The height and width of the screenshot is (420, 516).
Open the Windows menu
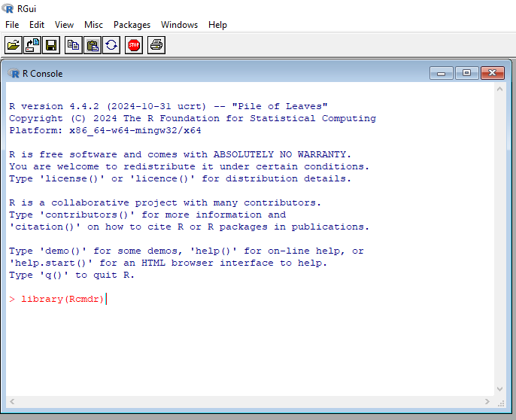point(179,25)
